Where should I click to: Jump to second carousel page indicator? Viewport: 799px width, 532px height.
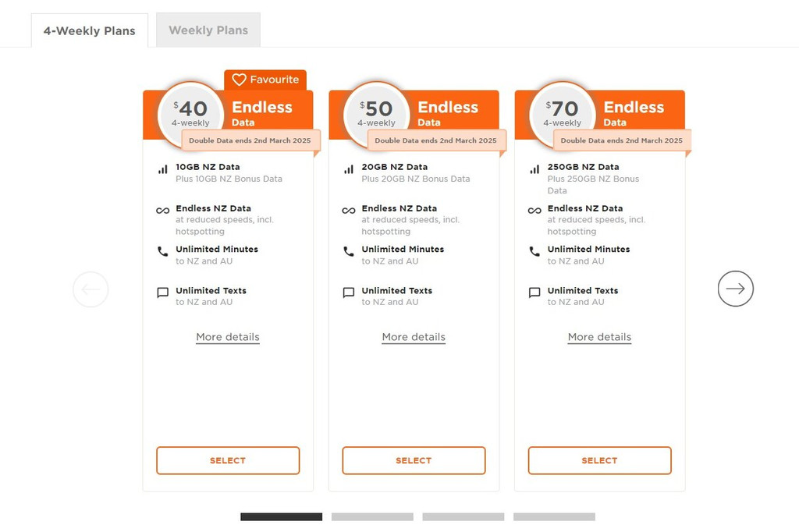coord(372,516)
